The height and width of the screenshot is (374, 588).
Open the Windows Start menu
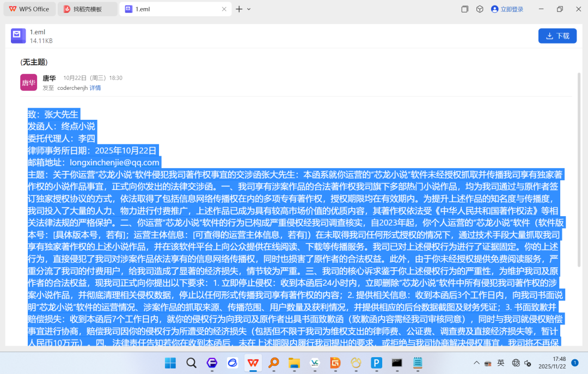(170, 363)
